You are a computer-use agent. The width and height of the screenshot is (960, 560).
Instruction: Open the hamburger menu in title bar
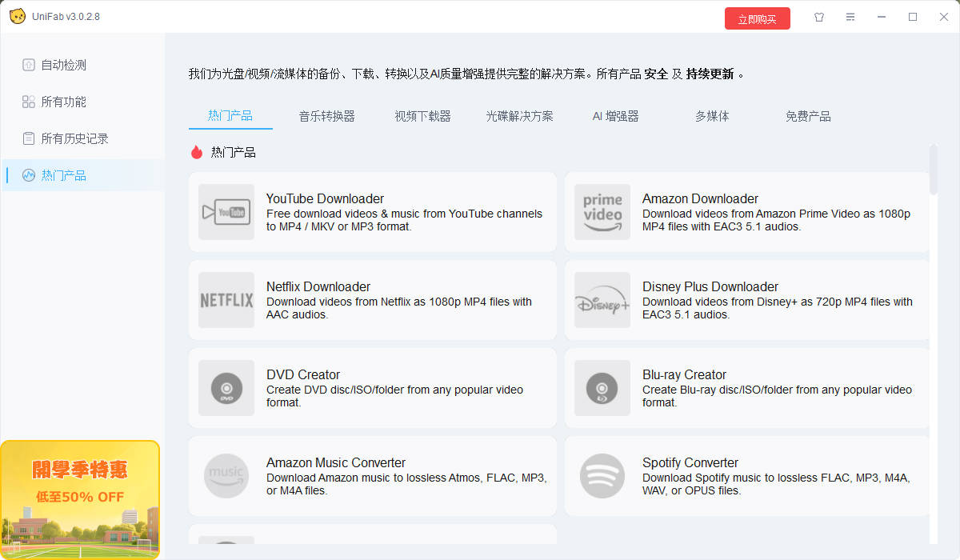tap(850, 18)
